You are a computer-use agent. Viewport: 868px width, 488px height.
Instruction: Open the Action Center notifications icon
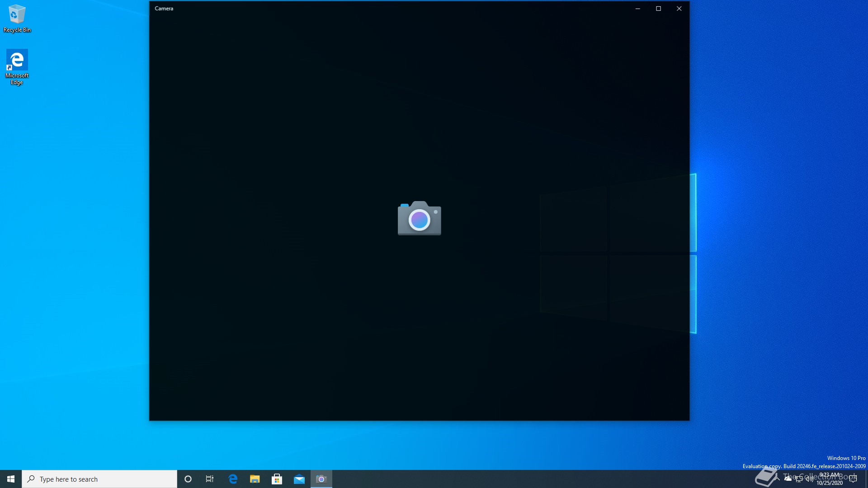853,479
